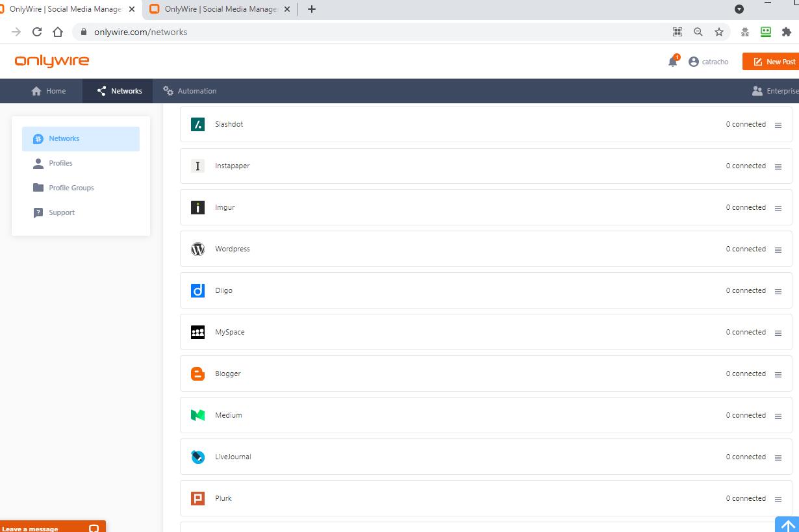Open the catracho user account menu
The height and width of the screenshot is (532, 799).
tap(708, 62)
